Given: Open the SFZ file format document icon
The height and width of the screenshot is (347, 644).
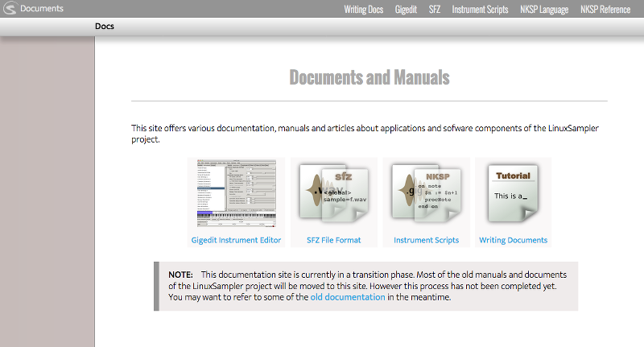Looking at the screenshot, I should 334,193.
